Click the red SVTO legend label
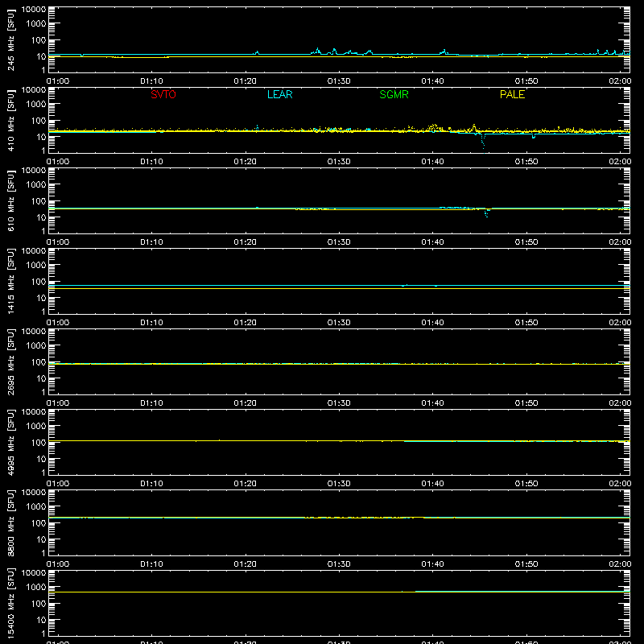This screenshot has width=644, height=644. coord(163,94)
